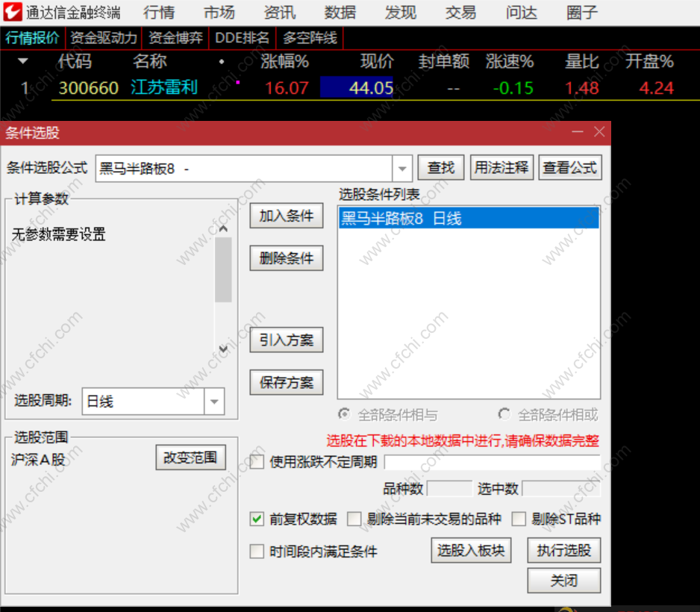Expand the 条件选股公式 dropdown arrow
Viewport: 700px width, 612px height.
coord(402,169)
